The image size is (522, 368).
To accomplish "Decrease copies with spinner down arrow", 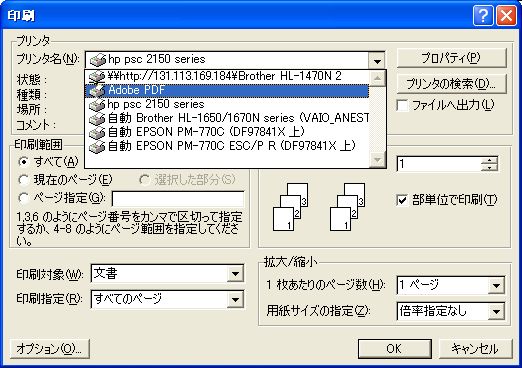I will click(489, 167).
